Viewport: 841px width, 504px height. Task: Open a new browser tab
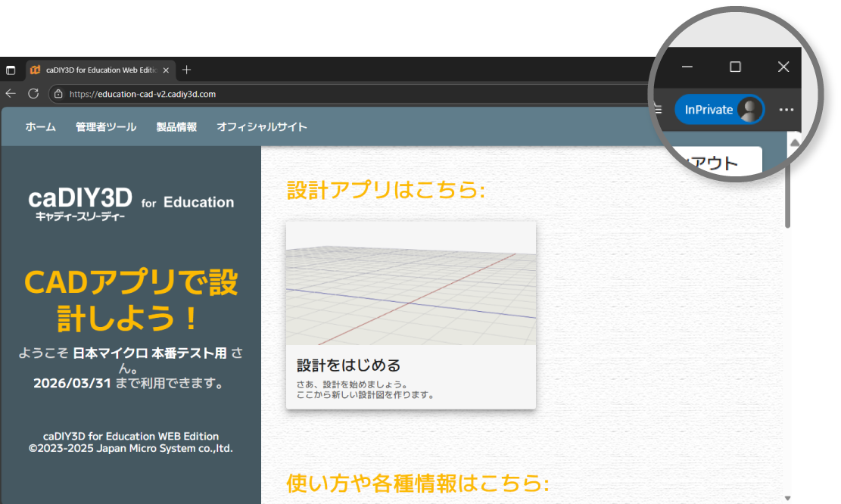tap(187, 70)
